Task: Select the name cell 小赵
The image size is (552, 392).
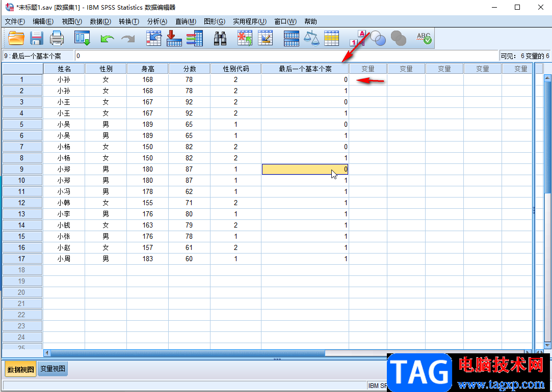Action: click(x=64, y=247)
